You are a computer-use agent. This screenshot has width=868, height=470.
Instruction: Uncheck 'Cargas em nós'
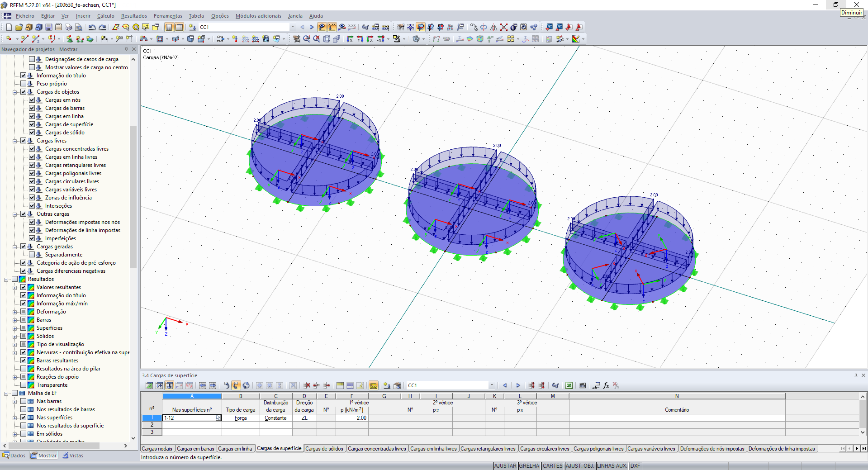32,100
